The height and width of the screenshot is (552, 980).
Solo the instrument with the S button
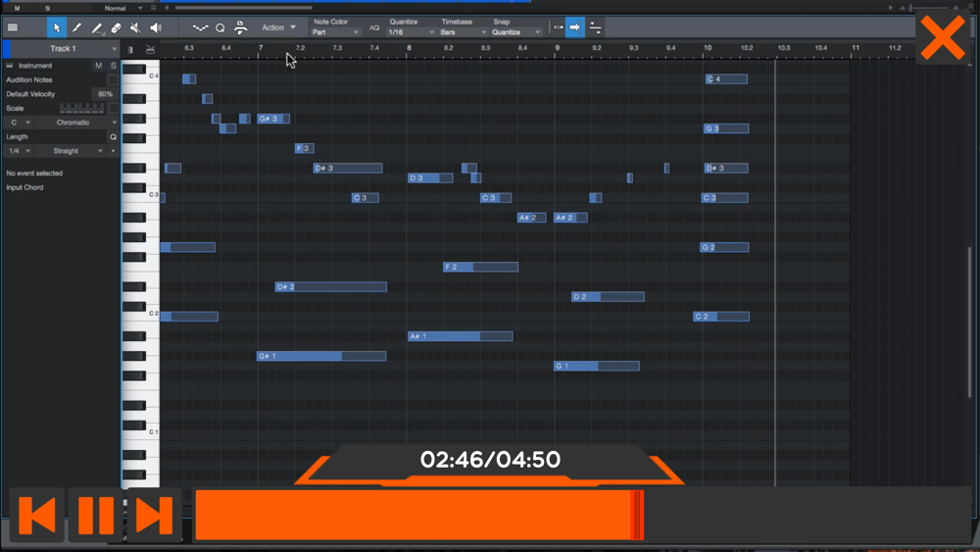(113, 65)
